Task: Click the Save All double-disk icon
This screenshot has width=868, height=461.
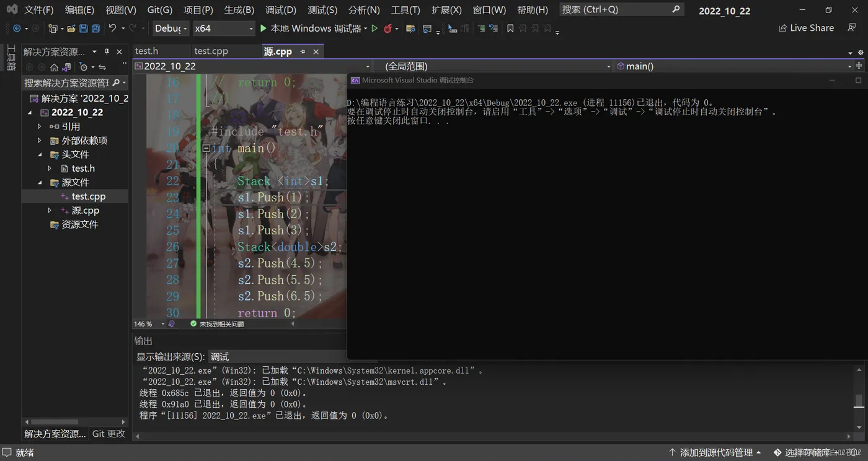Action: point(95,29)
